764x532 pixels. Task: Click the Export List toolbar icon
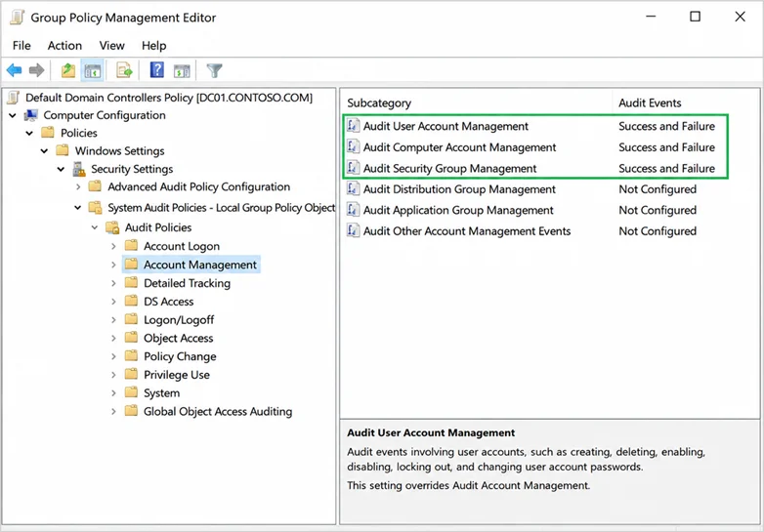(124, 70)
